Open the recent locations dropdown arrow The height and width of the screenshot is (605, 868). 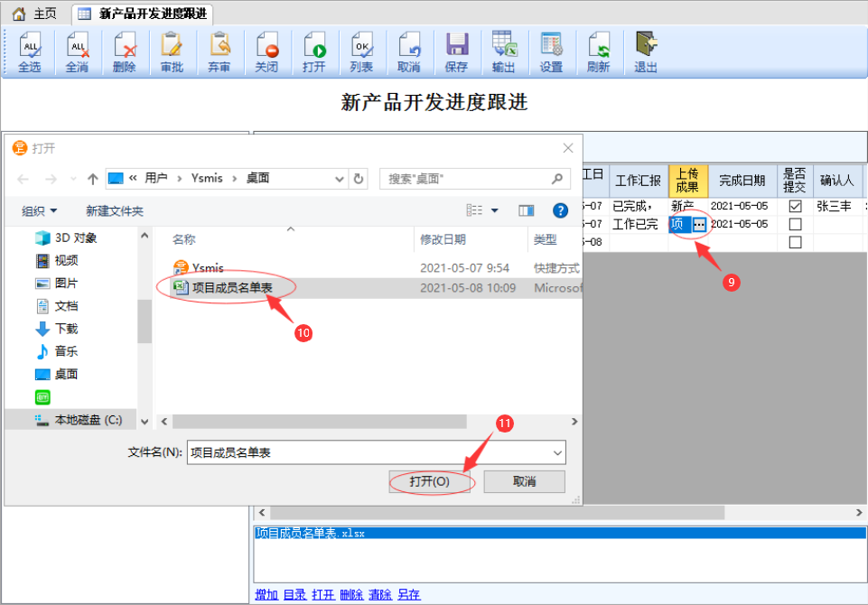coord(73,179)
